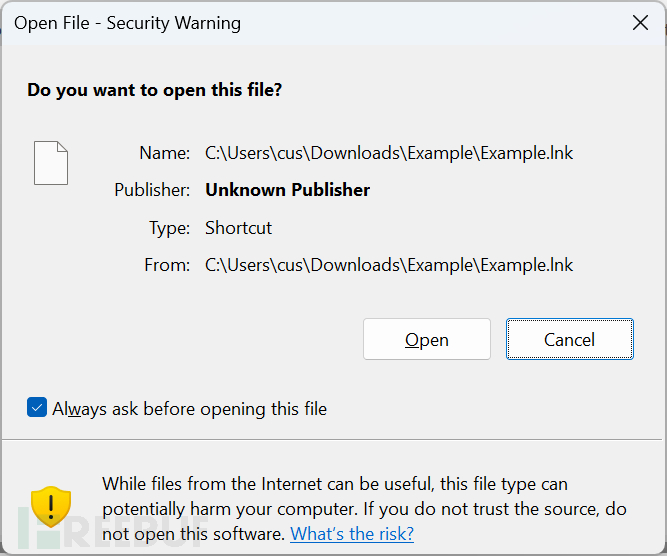Click the blank document file icon
The image size is (667, 556).
coord(51,163)
